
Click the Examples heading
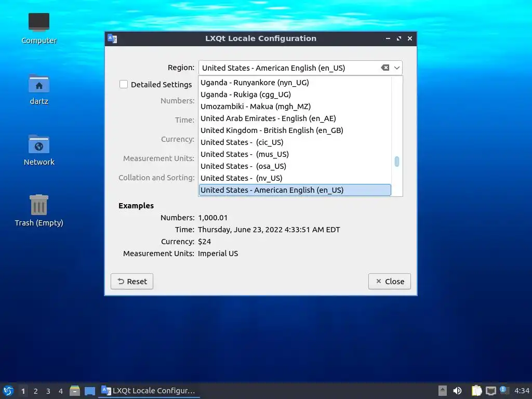coord(136,206)
